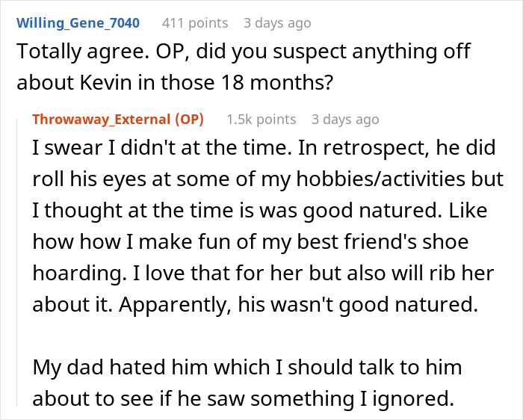
Task: Click the "(OP)" tag after Throwaway_External
Action: tap(189, 120)
